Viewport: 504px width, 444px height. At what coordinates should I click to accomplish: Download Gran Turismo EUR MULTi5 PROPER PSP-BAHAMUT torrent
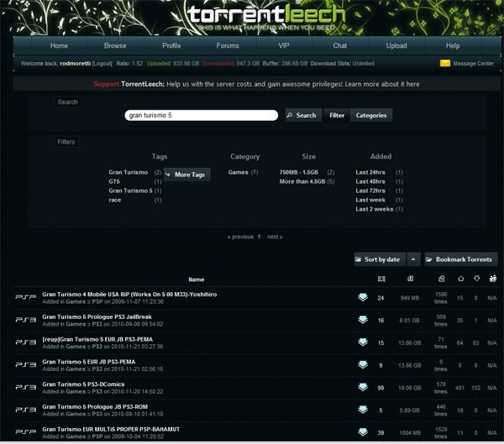click(x=363, y=432)
